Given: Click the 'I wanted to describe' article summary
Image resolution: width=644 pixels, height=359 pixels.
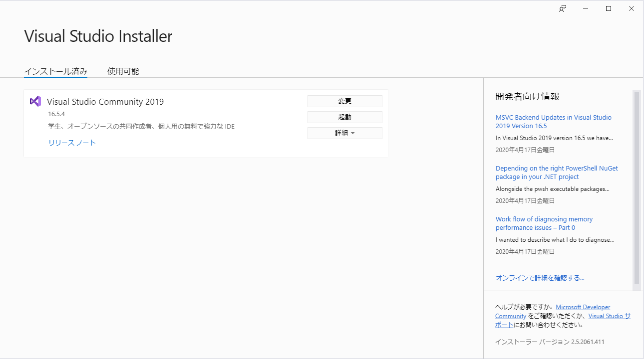Looking at the screenshot, I should [555, 240].
